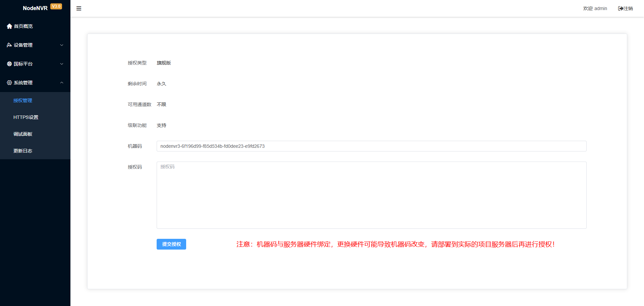Click the device icon beside 设备管理
Viewport: 644px width, 306px height.
[9, 45]
